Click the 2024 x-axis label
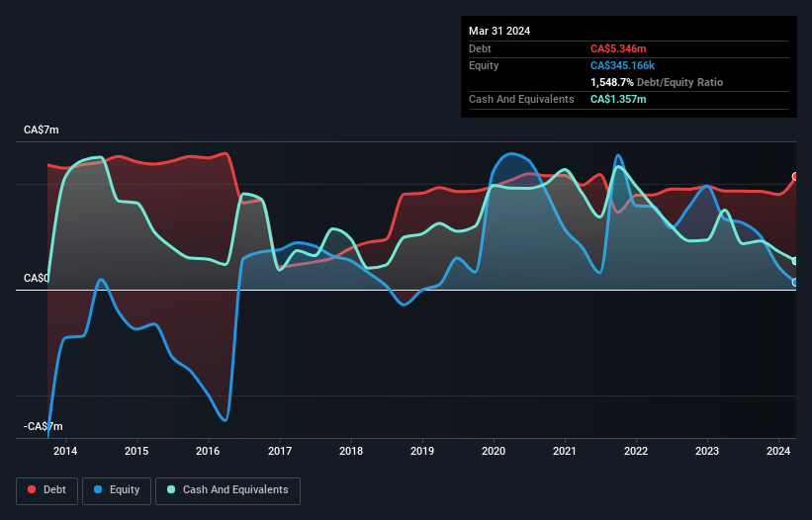This screenshot has height=520, width=812. pyautogui.click(x=778, y=451)
